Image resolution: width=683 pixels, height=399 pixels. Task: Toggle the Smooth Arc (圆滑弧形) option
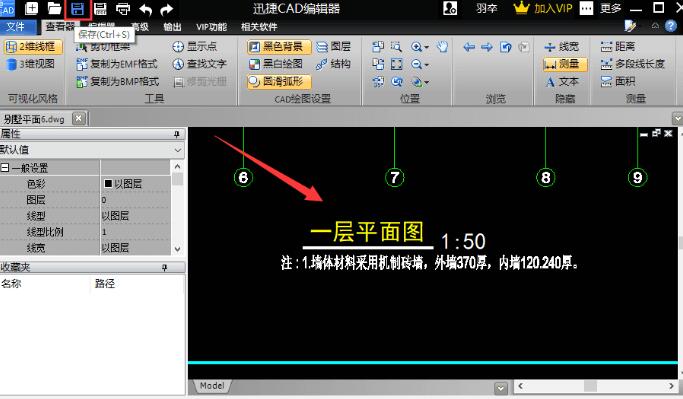click(279, 81)
